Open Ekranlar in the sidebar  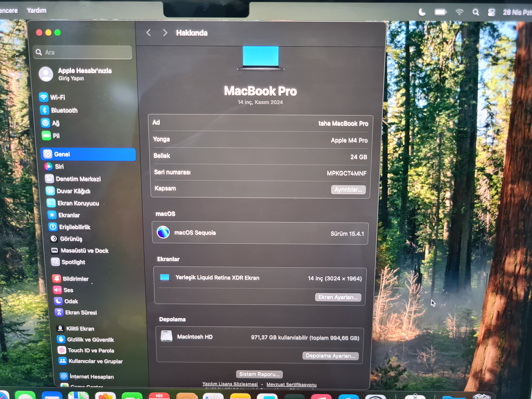pos(64,215)
